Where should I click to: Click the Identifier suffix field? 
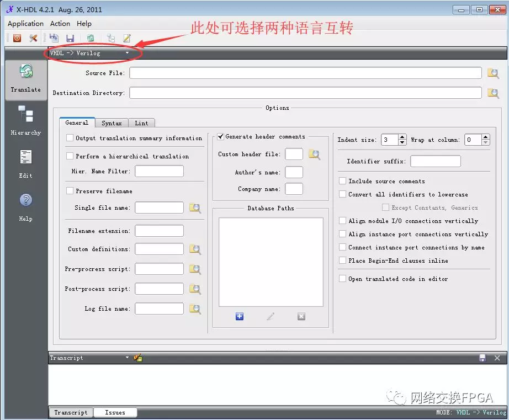pyautogui.click(x=436, y=161)
